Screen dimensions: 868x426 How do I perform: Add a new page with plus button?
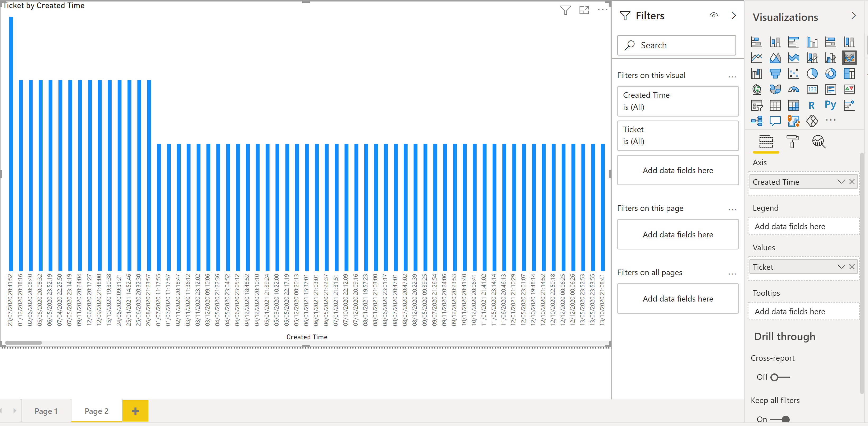click(135, 411)
